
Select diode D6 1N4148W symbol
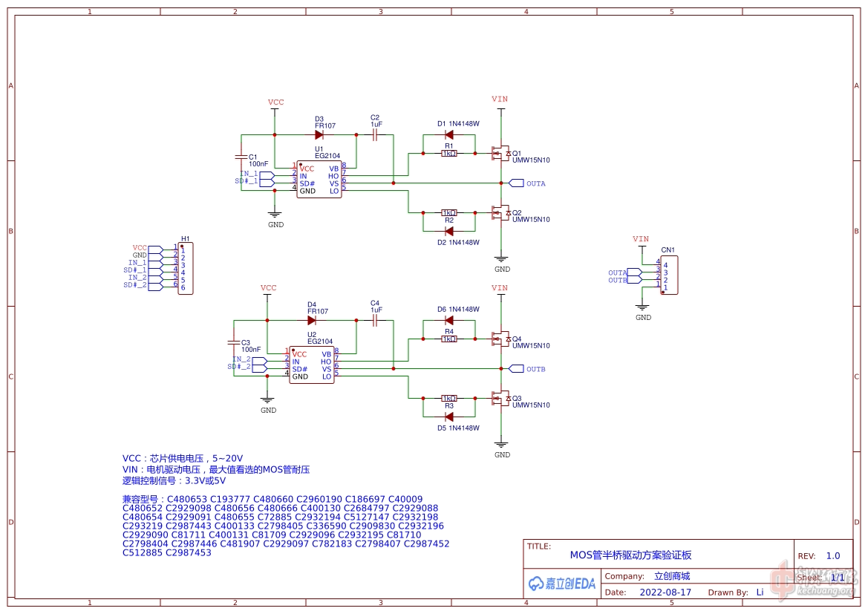449,320
